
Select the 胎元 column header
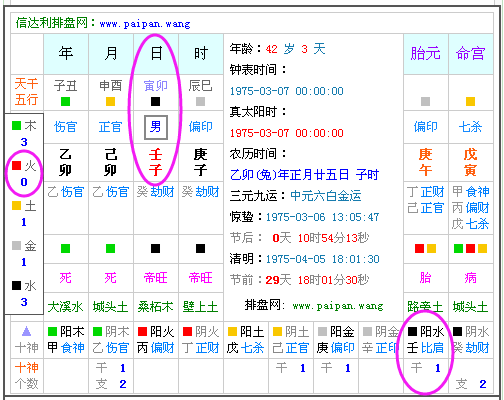click(x=425, y=53)
